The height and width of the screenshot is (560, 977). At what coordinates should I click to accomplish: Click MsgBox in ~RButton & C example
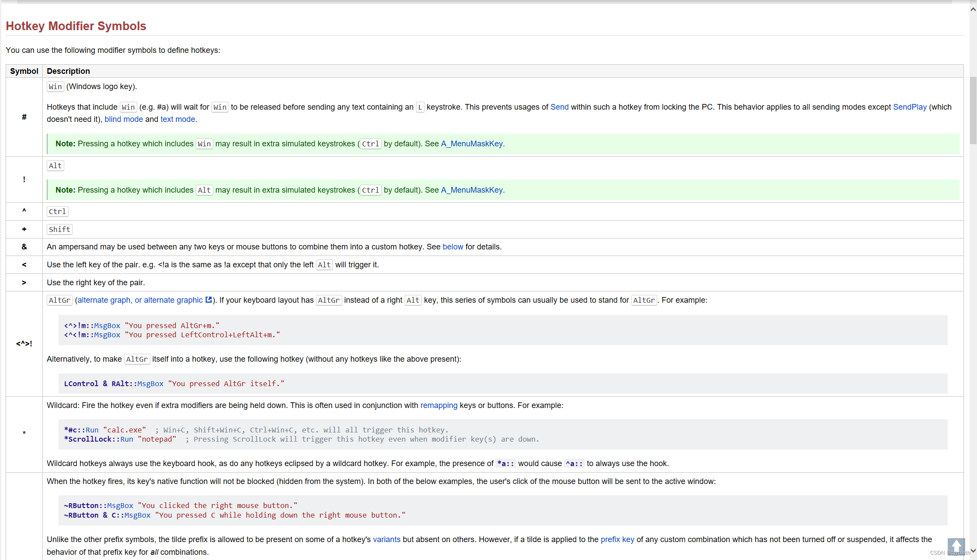click(137, 515)
